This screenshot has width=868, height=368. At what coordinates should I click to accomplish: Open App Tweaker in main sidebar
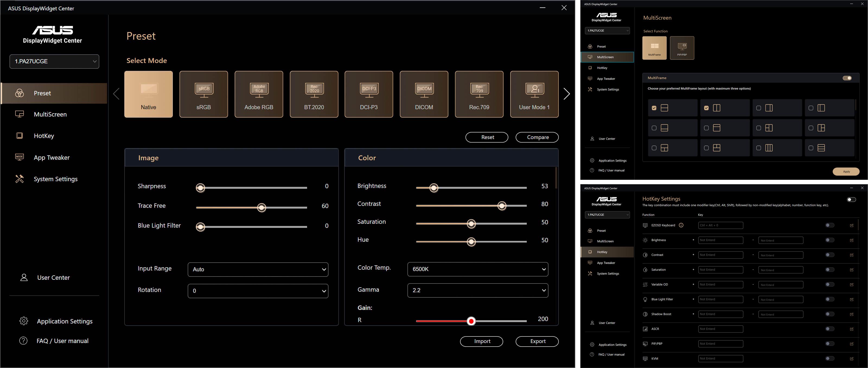52,158
